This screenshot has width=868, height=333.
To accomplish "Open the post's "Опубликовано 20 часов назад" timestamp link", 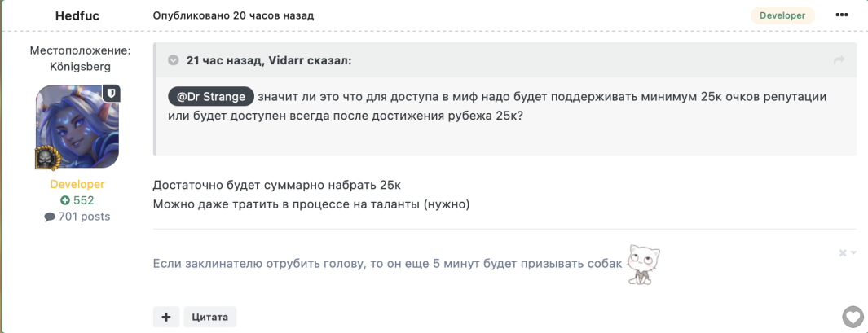I will click(x=233, y=15).
